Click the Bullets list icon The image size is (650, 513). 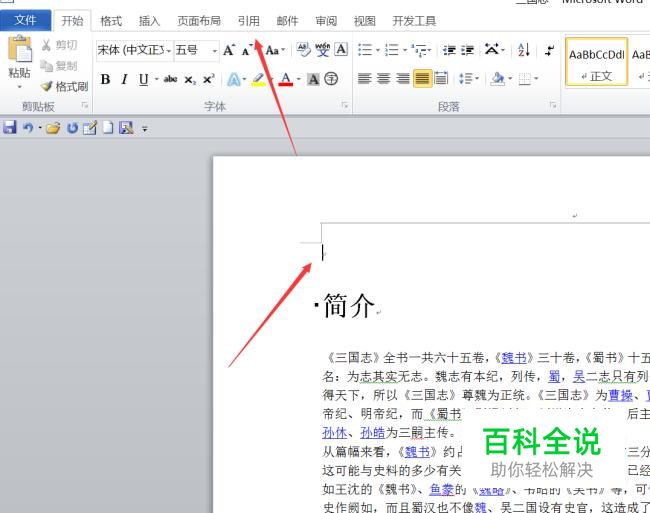click(x=365, y=50)
